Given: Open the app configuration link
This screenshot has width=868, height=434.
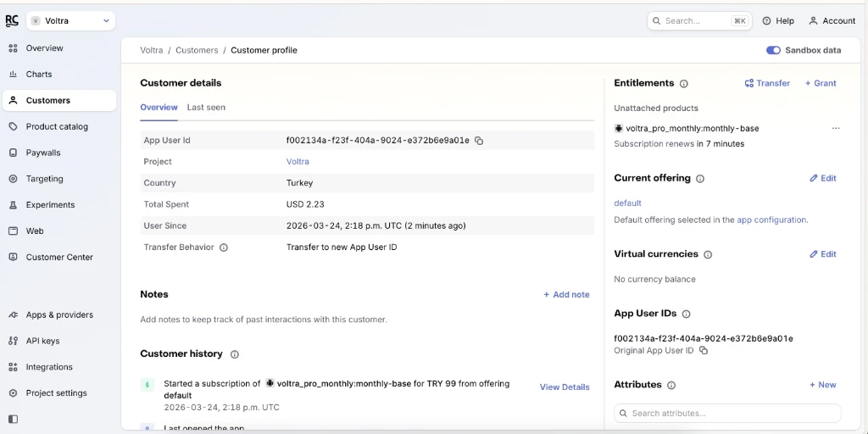Looking at the screenshot, I should tap(771, 220).
